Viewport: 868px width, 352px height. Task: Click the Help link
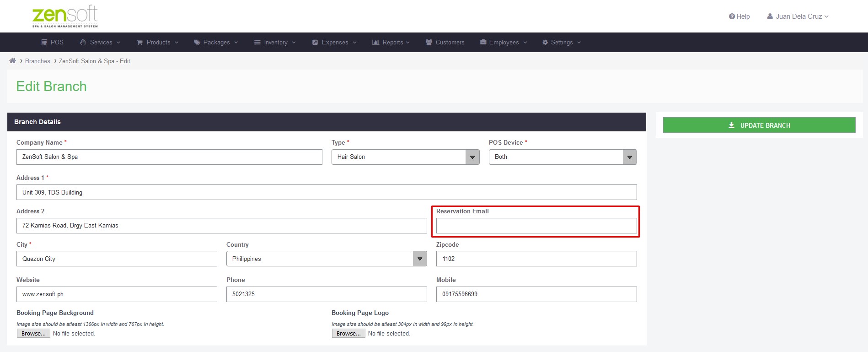pyautogui.click(x=739, y=16)
